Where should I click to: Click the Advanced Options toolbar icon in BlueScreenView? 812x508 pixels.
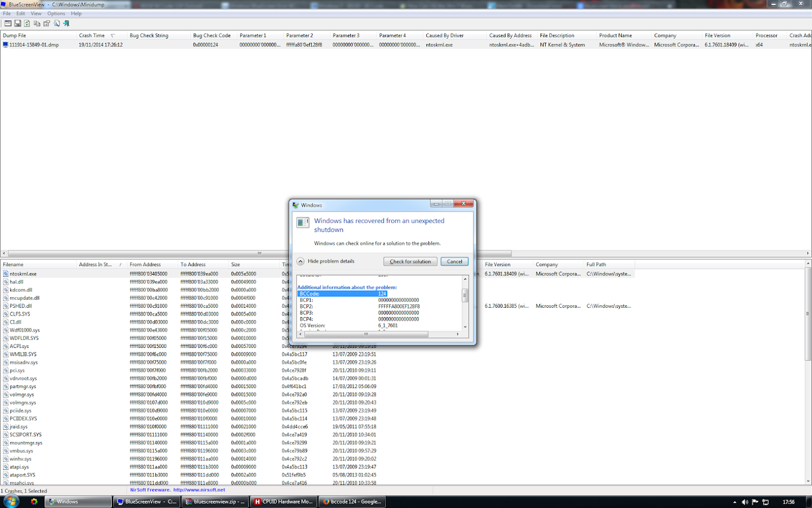tap(8, 23)
